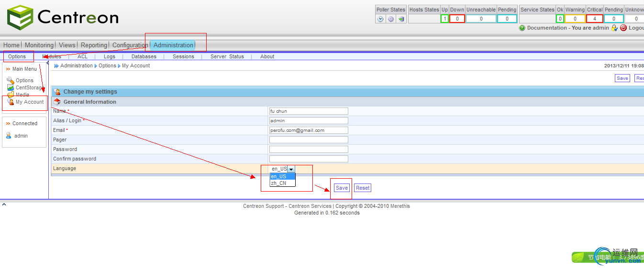Viewport: 644px width, 269px height.
Task: Click the hosts Unreachable count box
Action: [481, 19]
